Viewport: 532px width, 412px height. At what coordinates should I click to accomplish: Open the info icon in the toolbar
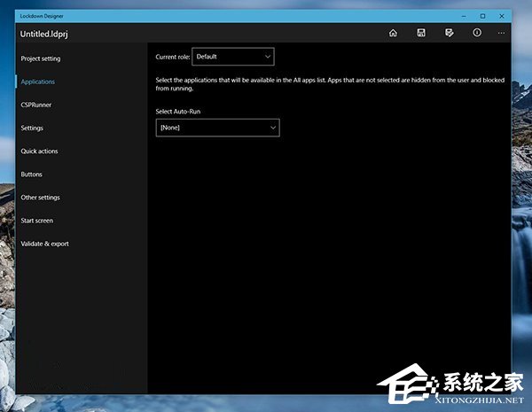pyautogui.click(x=477, y=34)
